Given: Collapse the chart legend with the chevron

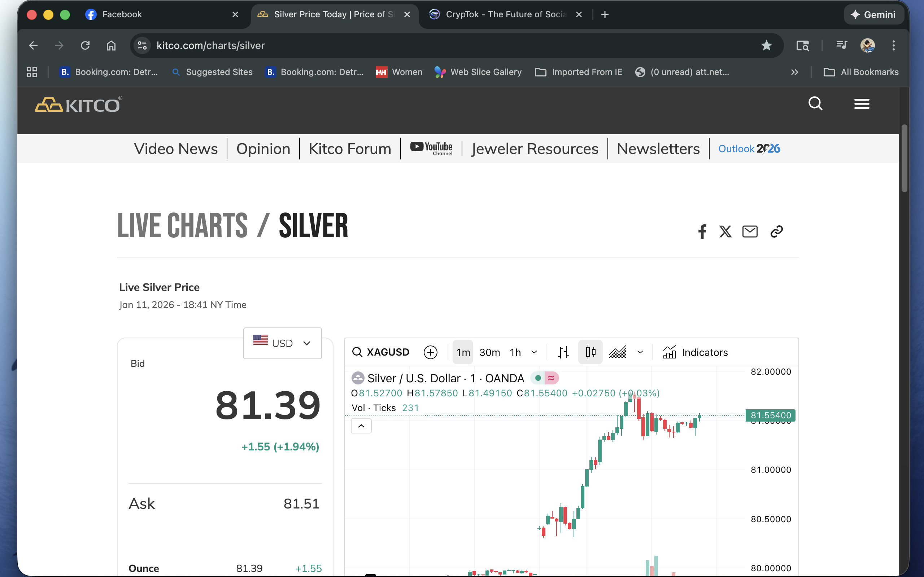Looking at the screenshot, I should [361, 426].
